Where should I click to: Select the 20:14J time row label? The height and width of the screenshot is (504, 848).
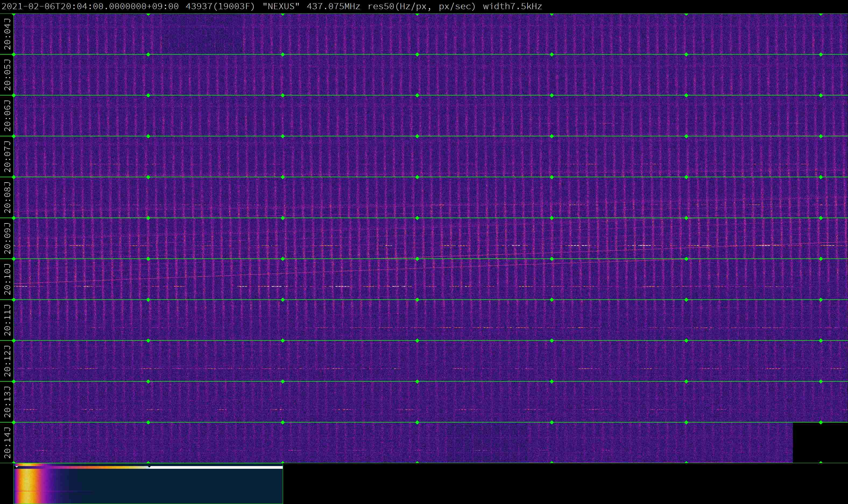tap(7, 442)
